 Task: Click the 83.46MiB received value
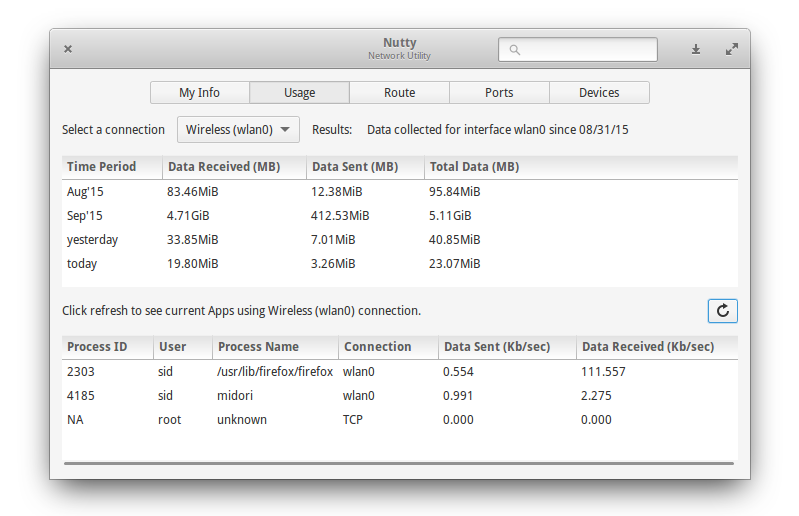tap(193, 192)
